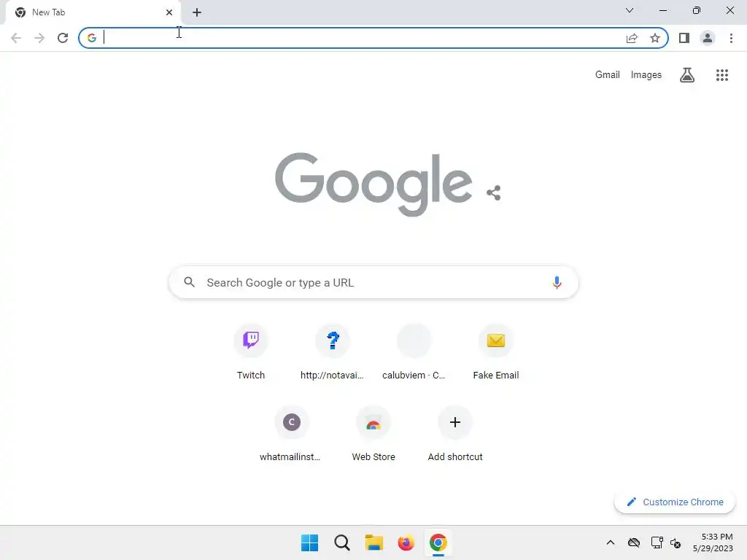Focus the Search Google or type a URL box

point(373,282)
